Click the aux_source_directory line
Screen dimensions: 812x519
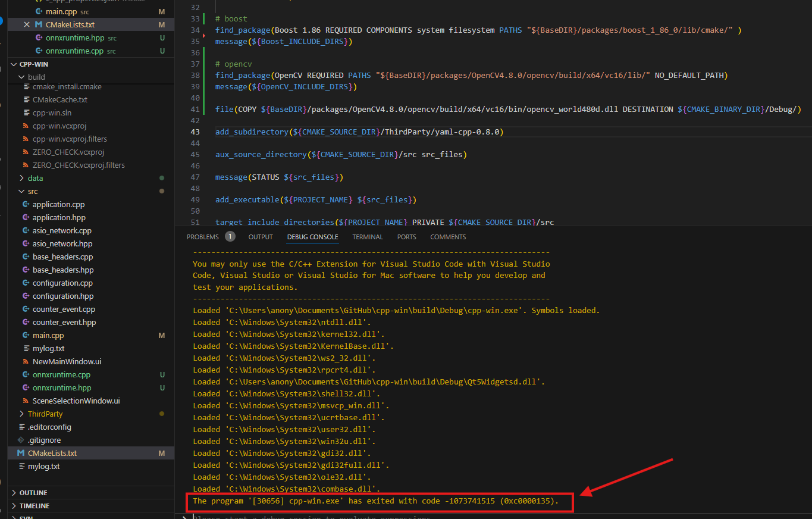[341, 155]
